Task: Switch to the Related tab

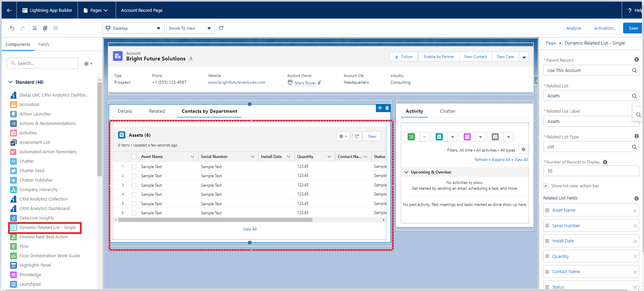Action: pyautogui.click(x=157, y=111)
